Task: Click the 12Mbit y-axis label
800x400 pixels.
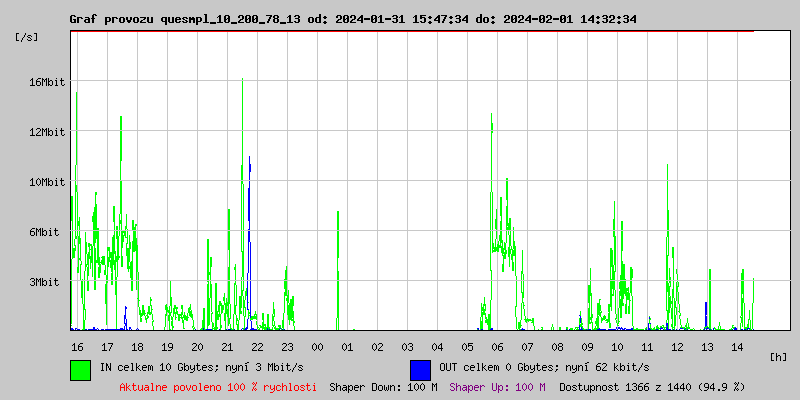Action: pos(47,132)
